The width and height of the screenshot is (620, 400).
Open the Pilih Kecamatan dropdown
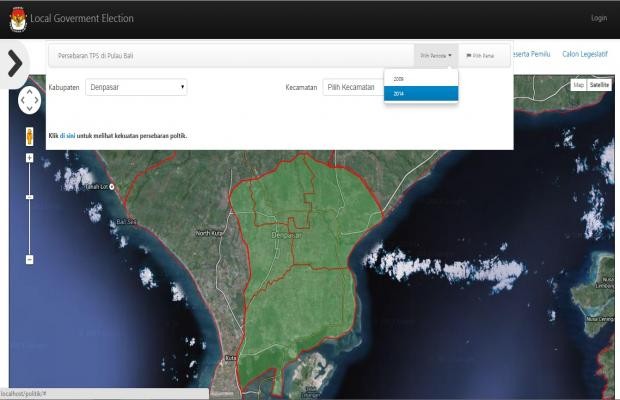pos(351,87)
